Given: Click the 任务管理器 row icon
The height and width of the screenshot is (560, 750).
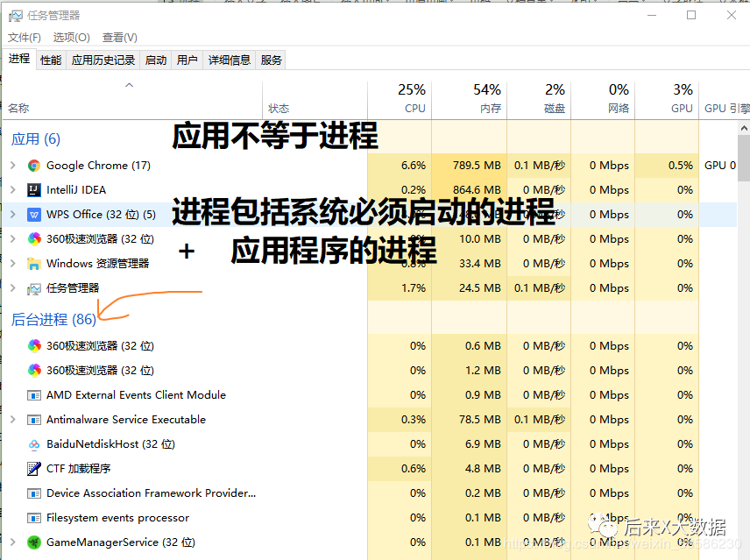Looking at the screenshot, I should pyautogui.click(x=34, y=288).
